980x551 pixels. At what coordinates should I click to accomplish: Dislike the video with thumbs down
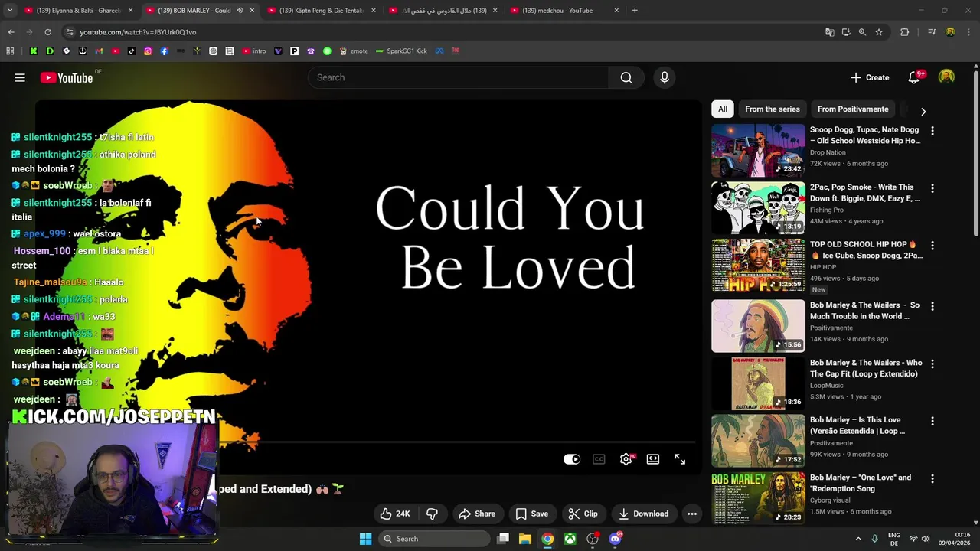432,514
